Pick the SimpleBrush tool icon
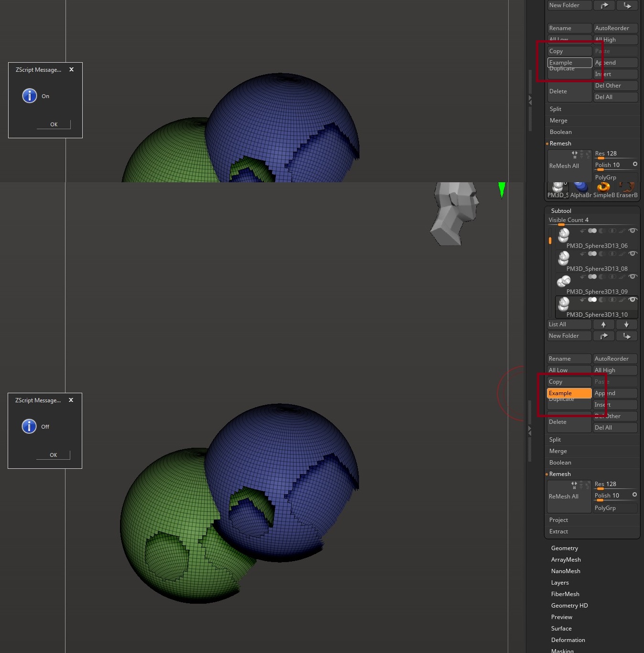 pyautogui.click(x=604, y=189)
